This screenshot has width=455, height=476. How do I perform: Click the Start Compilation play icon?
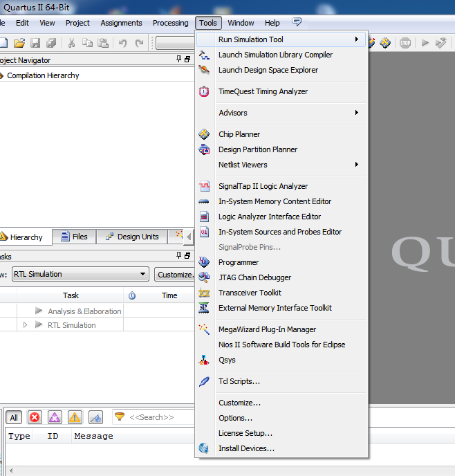click(x=425, y=43)
